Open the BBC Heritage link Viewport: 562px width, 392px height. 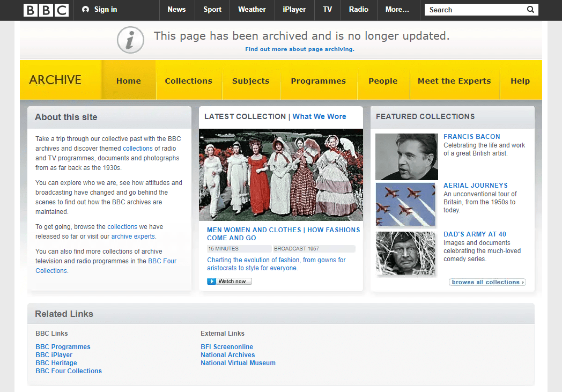pyautogui.click(x=56, y=363)
